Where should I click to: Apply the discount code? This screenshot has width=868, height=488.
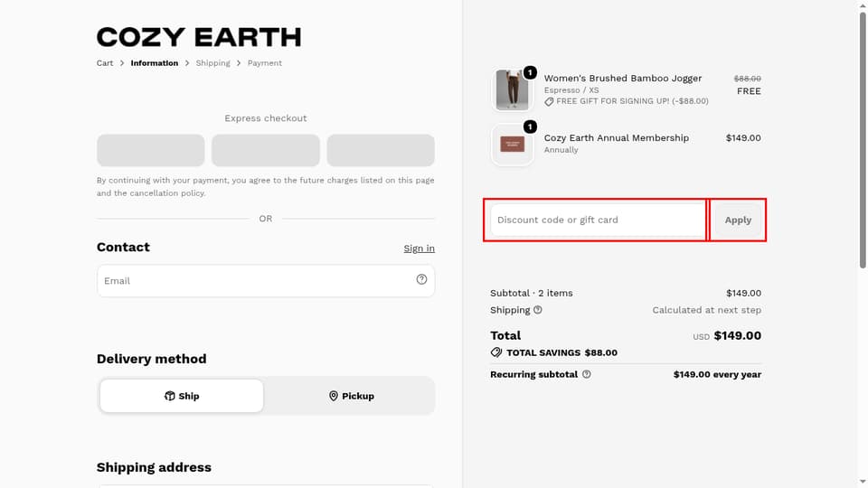click(738, 220)
